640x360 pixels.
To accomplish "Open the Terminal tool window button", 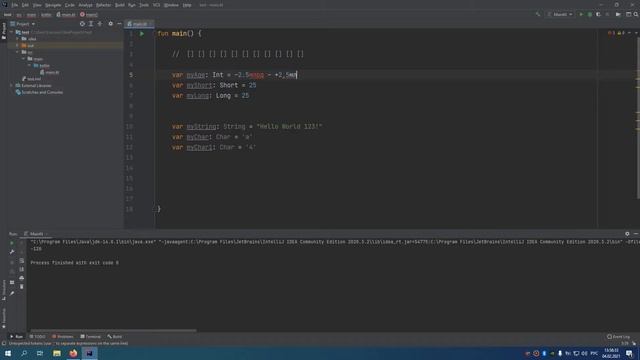I will [90, 337].
